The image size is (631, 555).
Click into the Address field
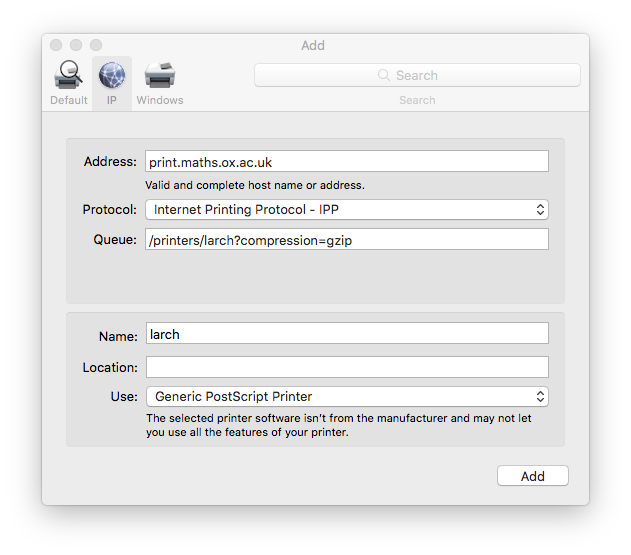click(347, 161)
